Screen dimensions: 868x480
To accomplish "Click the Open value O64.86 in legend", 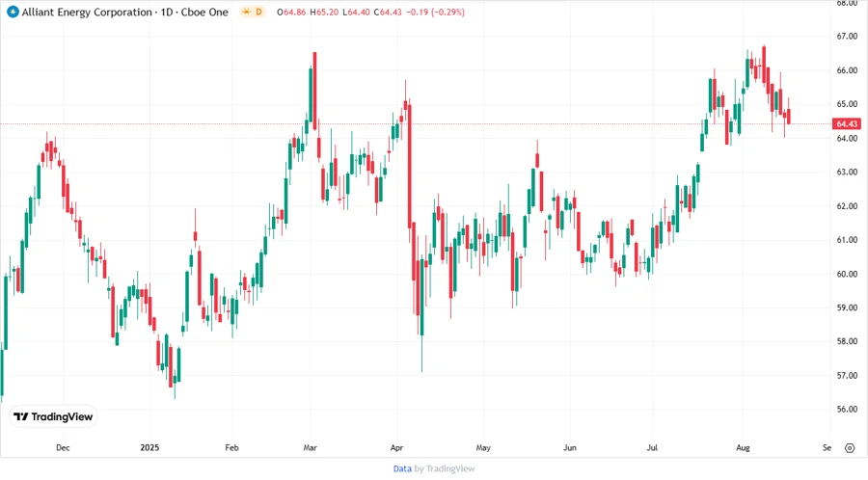I will pos(293,12).
